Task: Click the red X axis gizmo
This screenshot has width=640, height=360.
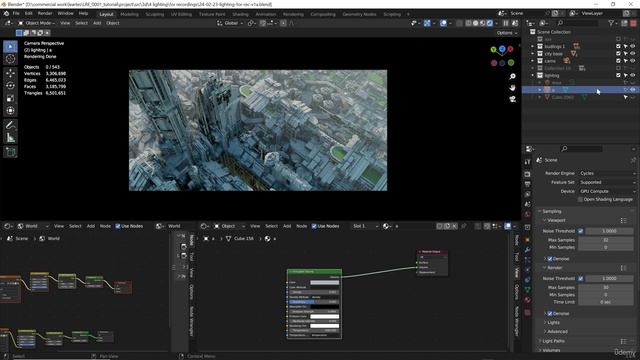Action: click(x=510, y=49)
